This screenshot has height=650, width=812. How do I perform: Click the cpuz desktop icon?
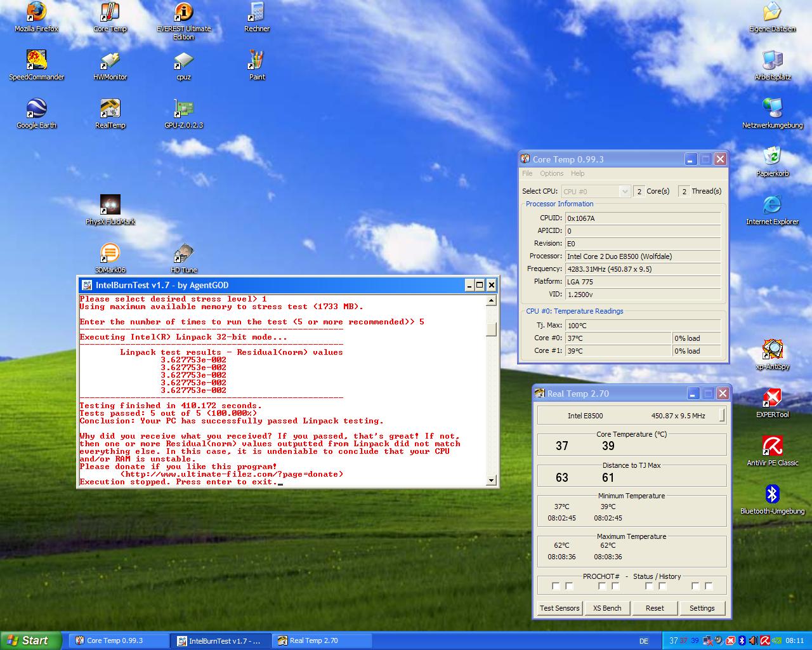pos(183,65)
